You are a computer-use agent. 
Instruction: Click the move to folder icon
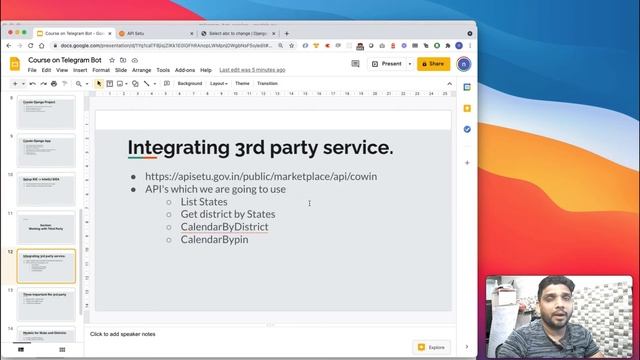click(123, 60)
